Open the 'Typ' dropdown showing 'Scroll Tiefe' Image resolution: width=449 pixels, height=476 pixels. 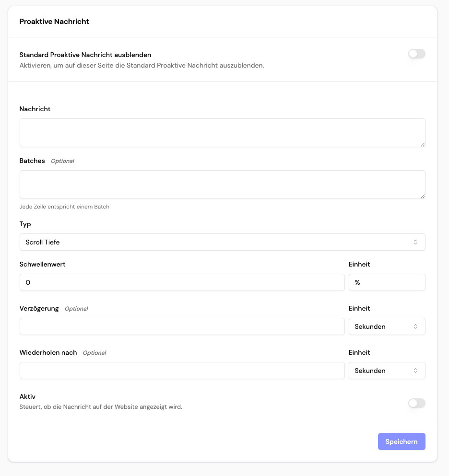pos(222,242)
